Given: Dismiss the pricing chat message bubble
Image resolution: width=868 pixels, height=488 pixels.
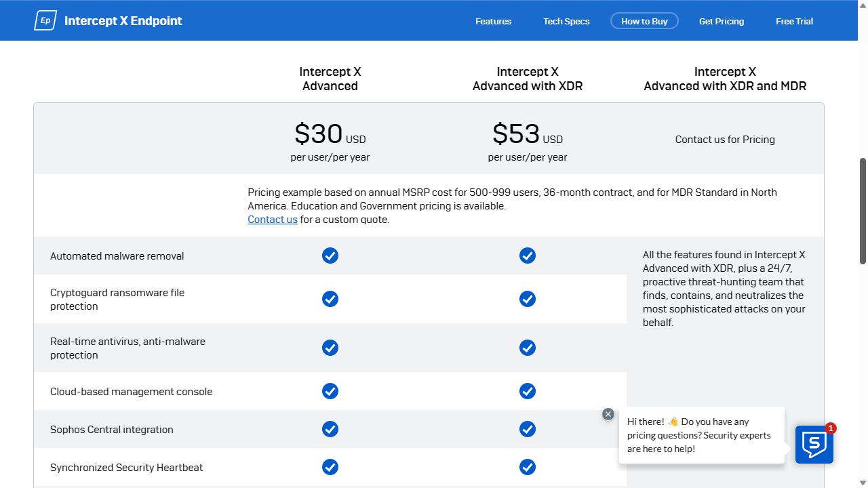Looking at the screenshot, I should [608, 413].
